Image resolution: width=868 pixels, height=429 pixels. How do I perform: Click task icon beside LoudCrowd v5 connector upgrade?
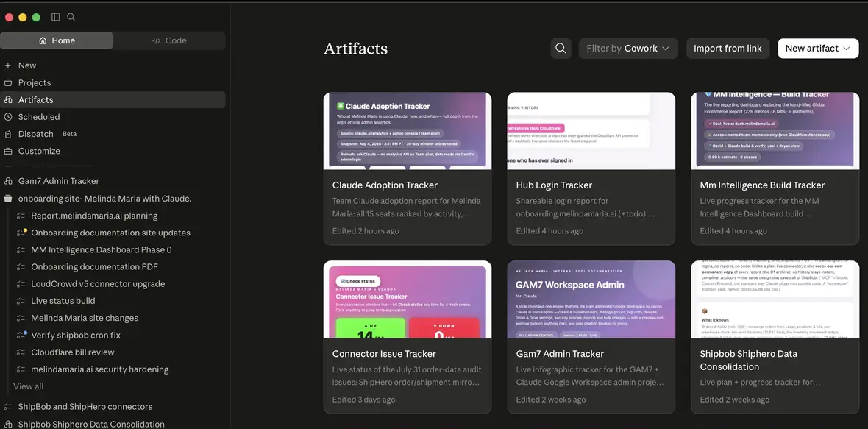click(x=21, y=284)
